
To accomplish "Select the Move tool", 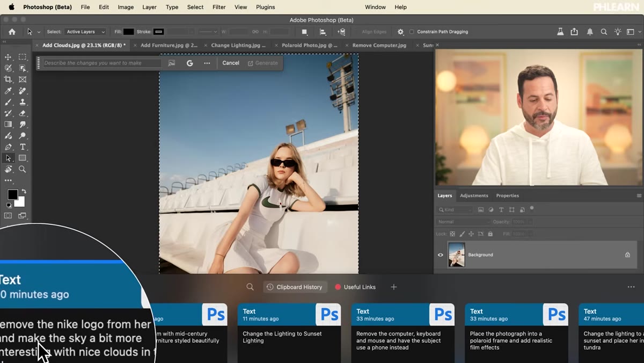I will click(8, 57).
